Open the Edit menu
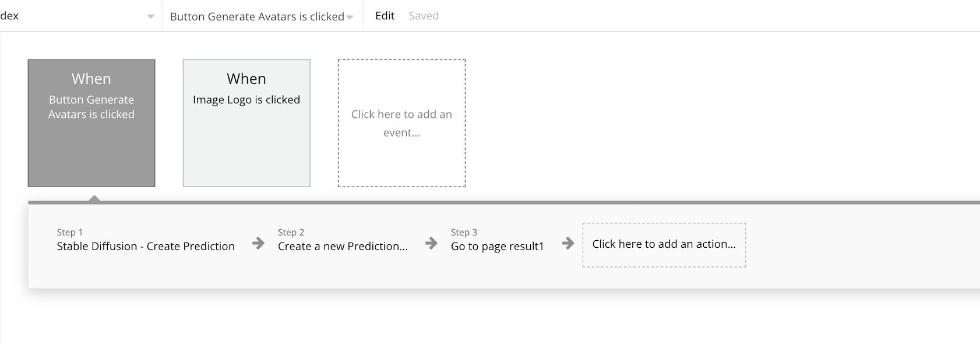The width and height of the screenshot is (980, 344). click(x=385, y=16)
